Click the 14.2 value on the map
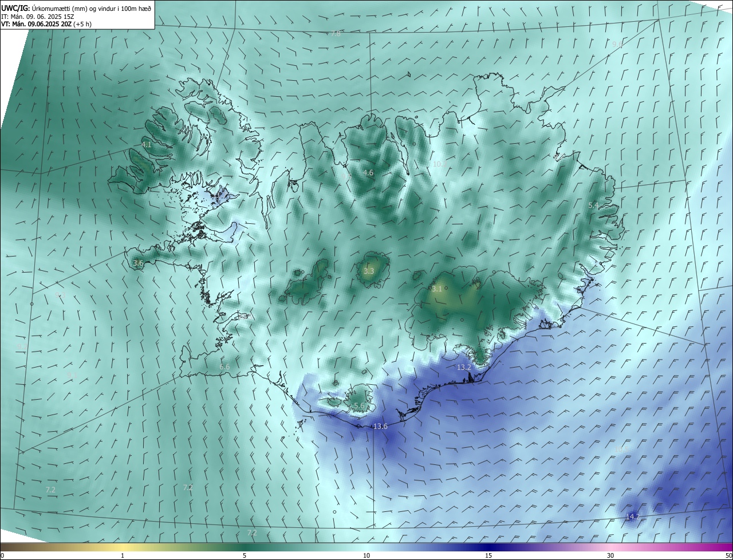This screenshot has width=733, height=560. point(633,516)
